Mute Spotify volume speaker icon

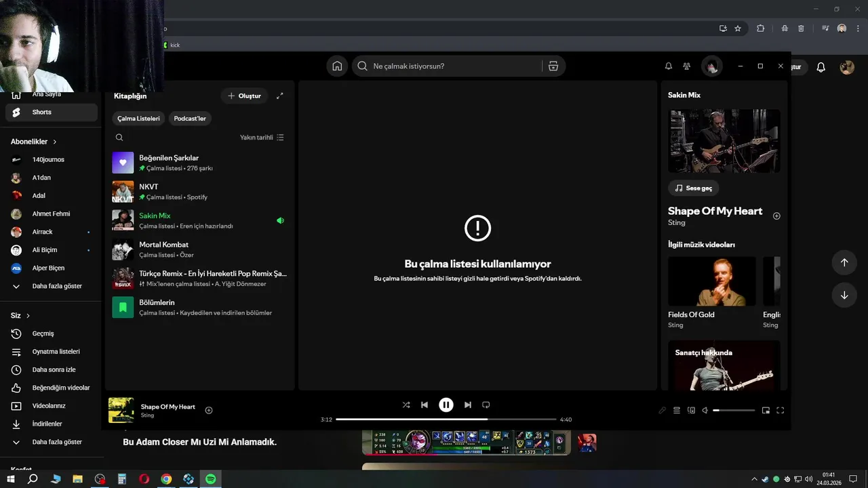pos(705,410)
